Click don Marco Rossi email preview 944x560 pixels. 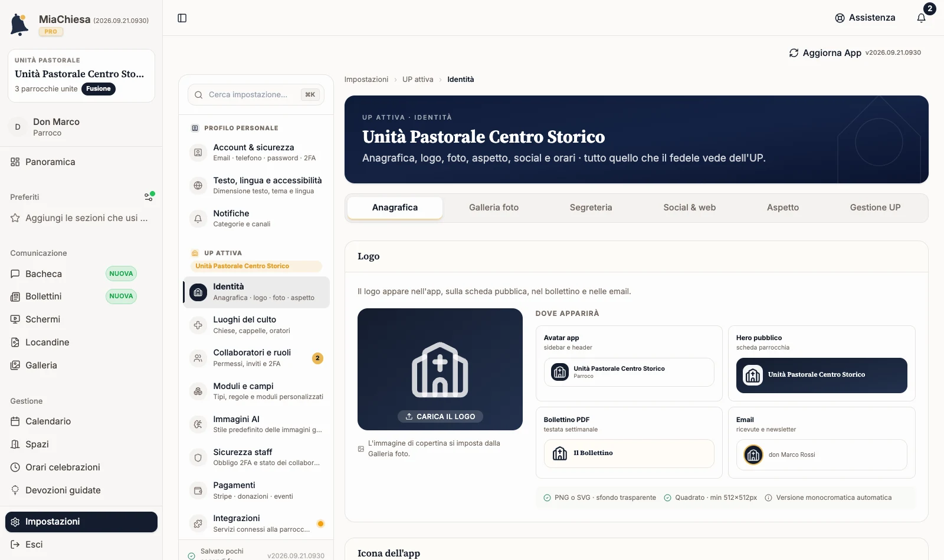[x=822, y=454]
